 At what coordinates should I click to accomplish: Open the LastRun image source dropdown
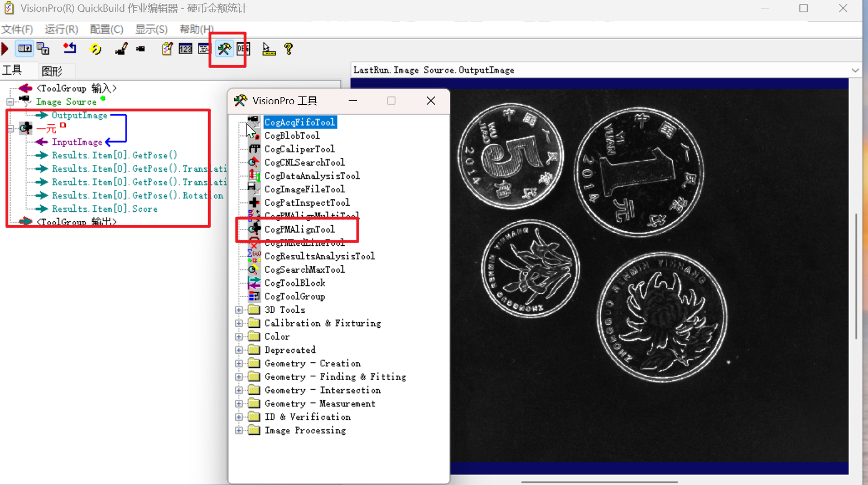855,70
